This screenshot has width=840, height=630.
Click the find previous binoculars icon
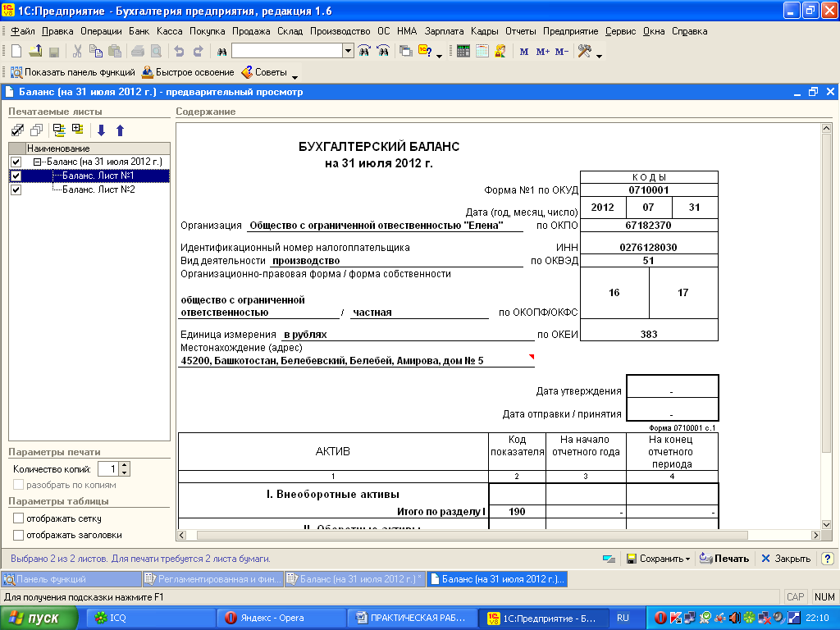tap(383, 52)
